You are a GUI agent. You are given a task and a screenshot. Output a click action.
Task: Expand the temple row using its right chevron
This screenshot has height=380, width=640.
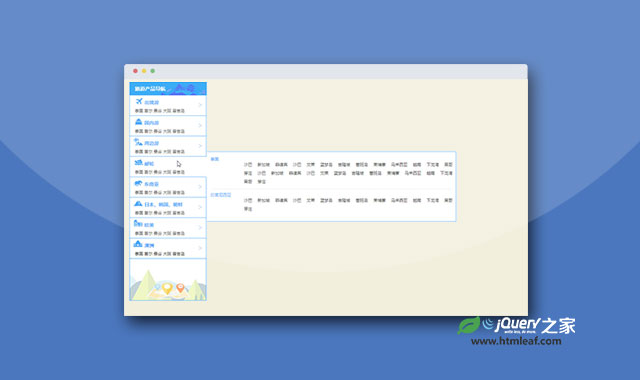[200, 125]
